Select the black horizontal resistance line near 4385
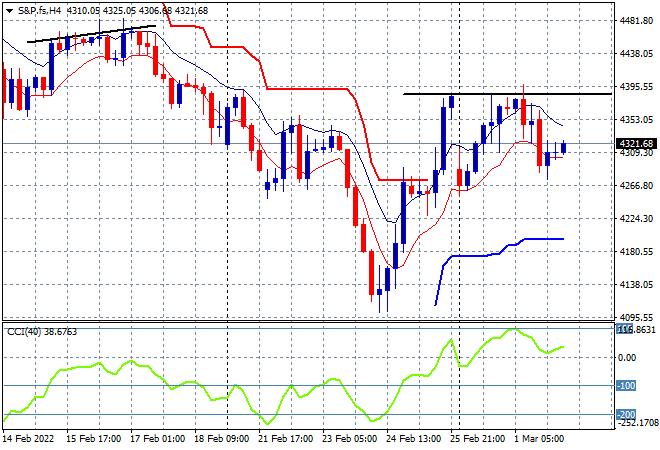The width and height of the screenshot is (660, 450). [x=507, y=94]
